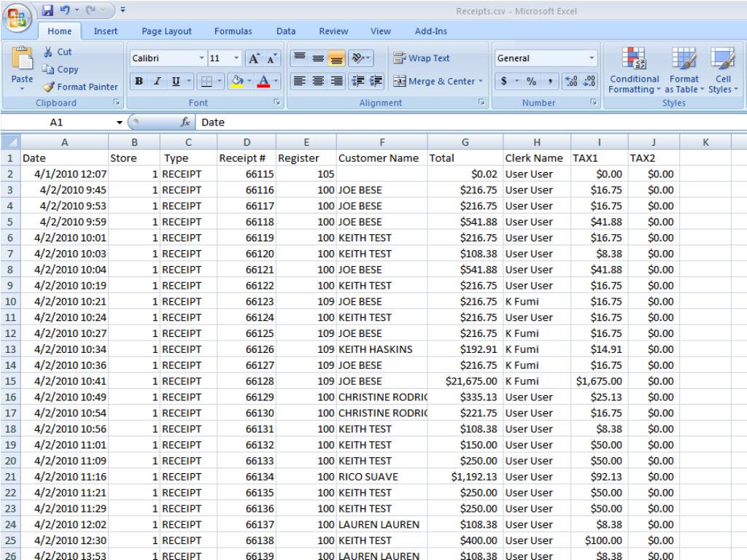Switch to the Data tab

[286, 31]
